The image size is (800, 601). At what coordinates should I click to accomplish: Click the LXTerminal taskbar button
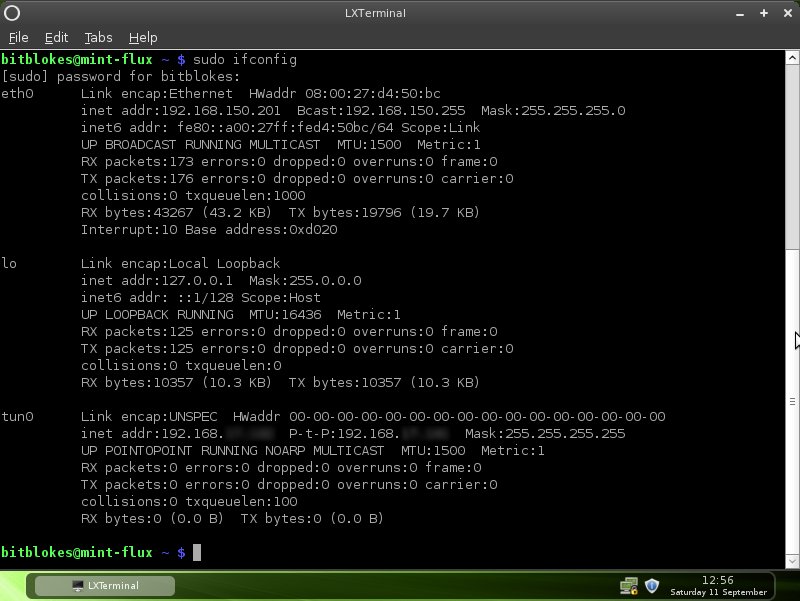coord(105,586)
